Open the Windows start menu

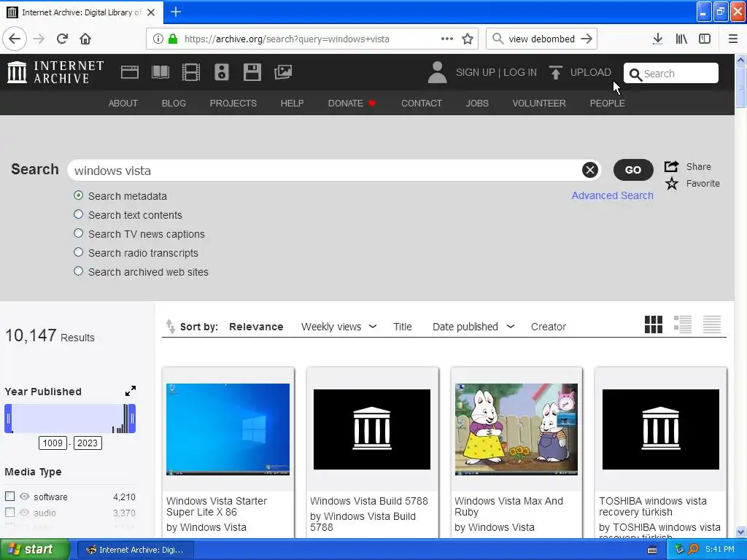click(x=35, y=550)
